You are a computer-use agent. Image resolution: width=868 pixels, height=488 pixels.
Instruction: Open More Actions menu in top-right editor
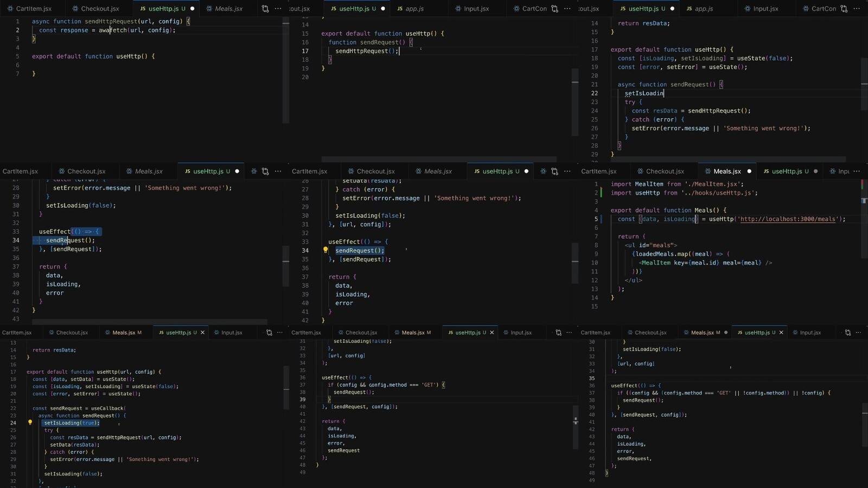[857, 9]
